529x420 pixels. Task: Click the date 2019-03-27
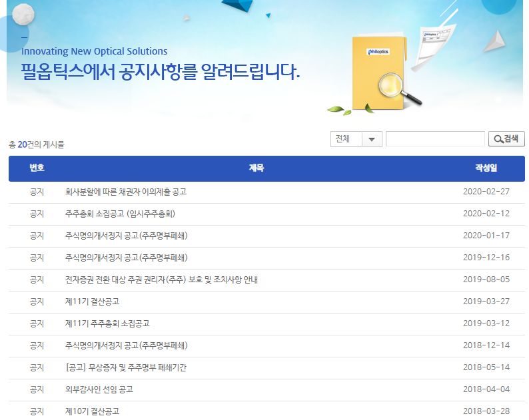click(486, 302)
